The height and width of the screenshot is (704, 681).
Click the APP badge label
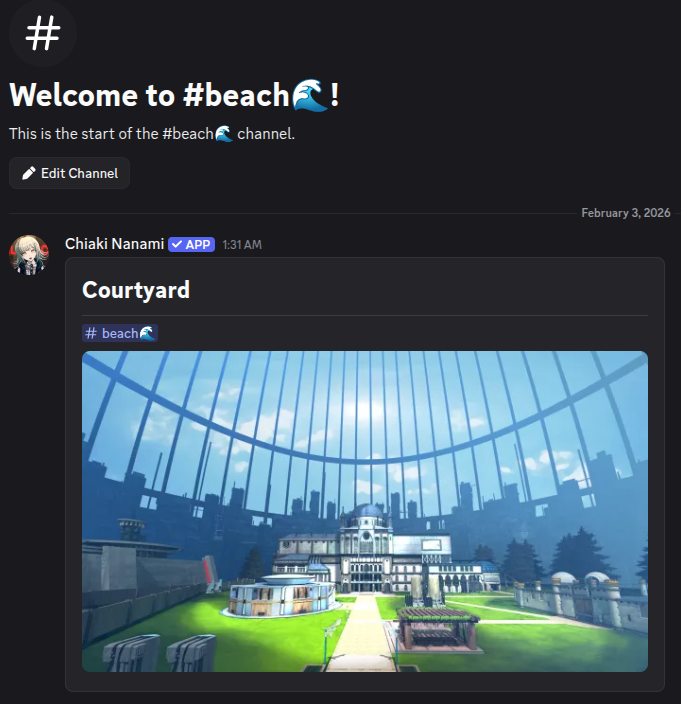pyautogui.click(x=192, y=245)
